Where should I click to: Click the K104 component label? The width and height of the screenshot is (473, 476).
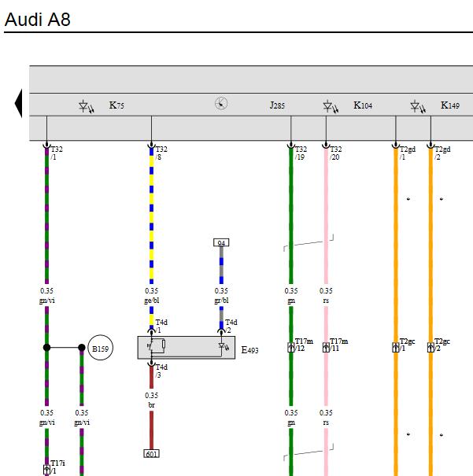(x=363, y=105)
